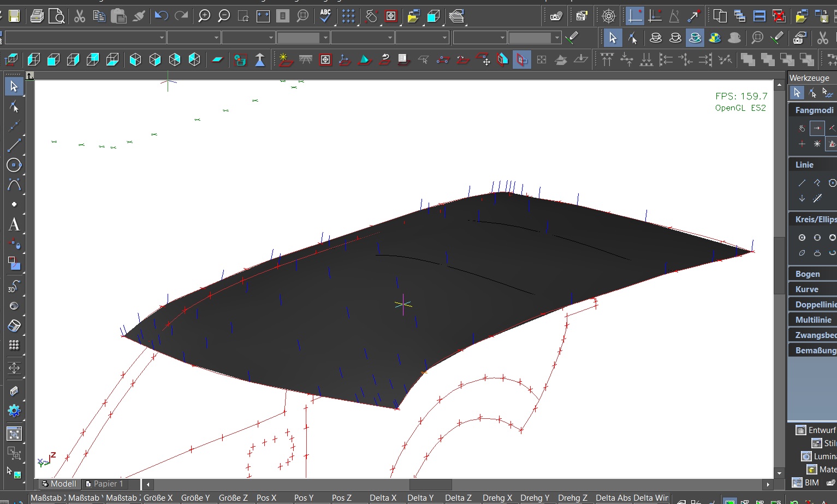Screen dimensions: 837x504
Task: Expand the Bogen section
Action: pyautogui.click(x=808, y=274)
